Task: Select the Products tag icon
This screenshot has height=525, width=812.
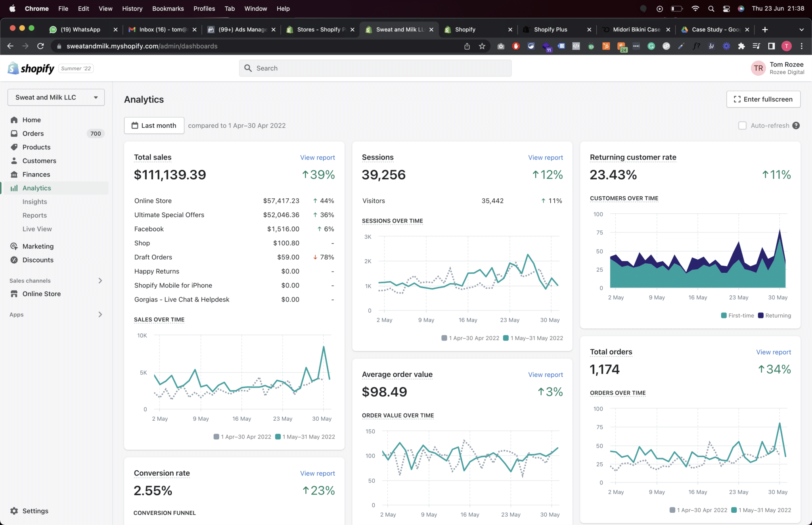Action: click(14, 147)
